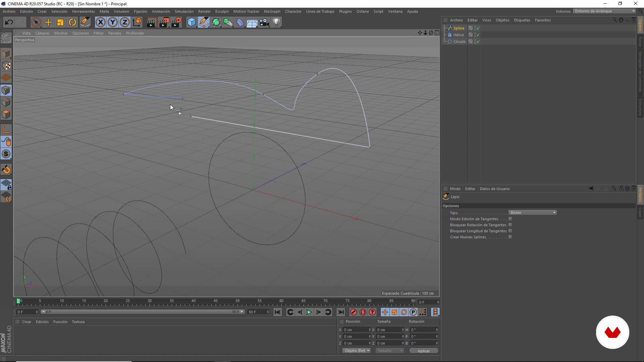Click the Aplicar button
The height and width of the screenshot is (362, 644).
423,351
